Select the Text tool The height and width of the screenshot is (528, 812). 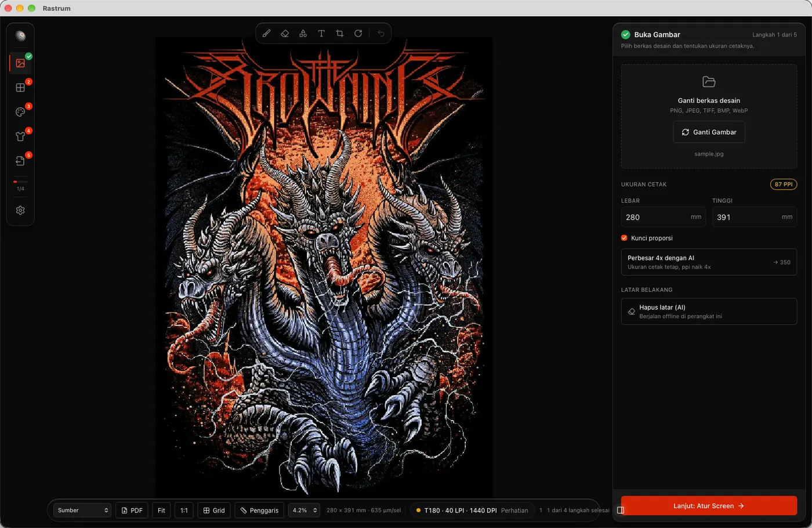point(321,34)
